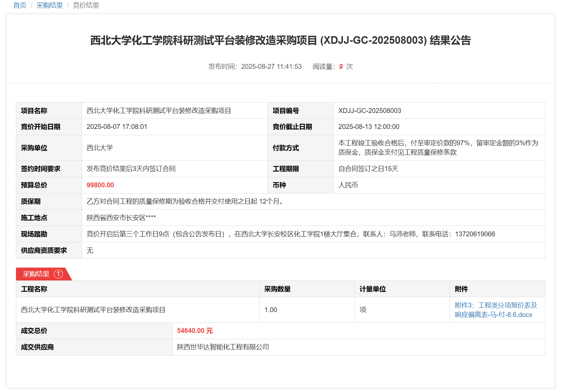
Task: Click the circled number 1 badge
Action: 58,274
